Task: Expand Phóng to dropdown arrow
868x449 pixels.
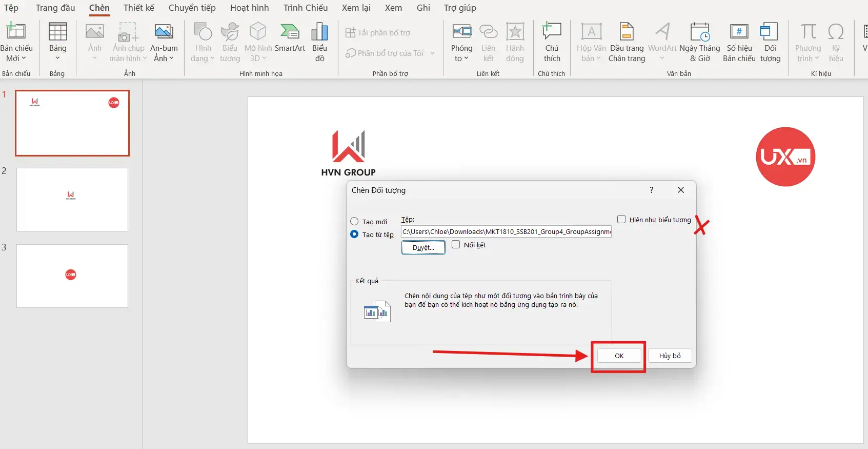Action: coord(467,58)
